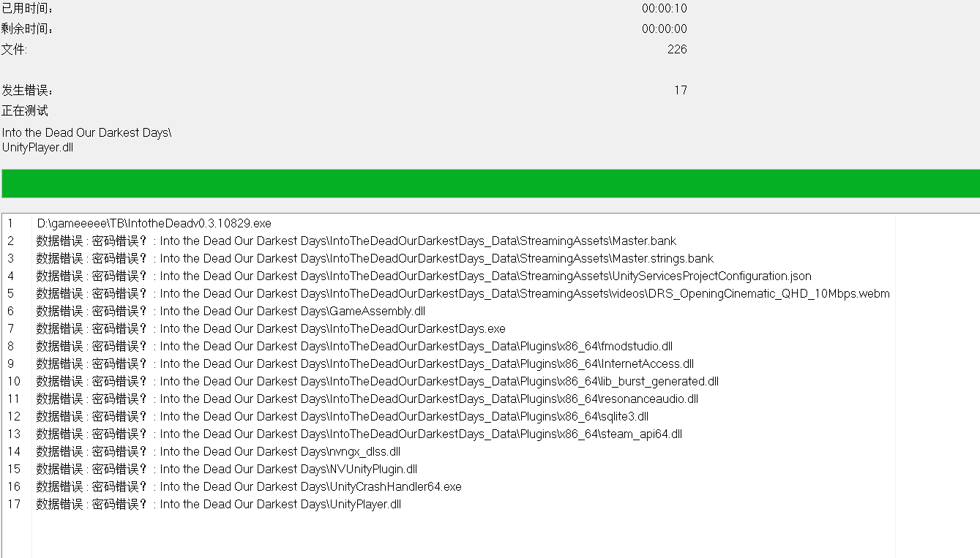This screenshot has width=980, height=558.
Task: Click the green test progress bar
Action: [490, 183]
